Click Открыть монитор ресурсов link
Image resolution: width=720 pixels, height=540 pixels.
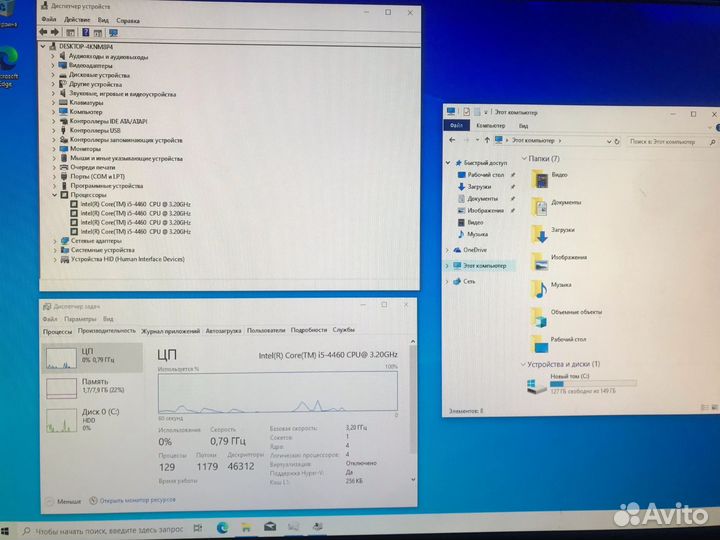tap(132, 500)
